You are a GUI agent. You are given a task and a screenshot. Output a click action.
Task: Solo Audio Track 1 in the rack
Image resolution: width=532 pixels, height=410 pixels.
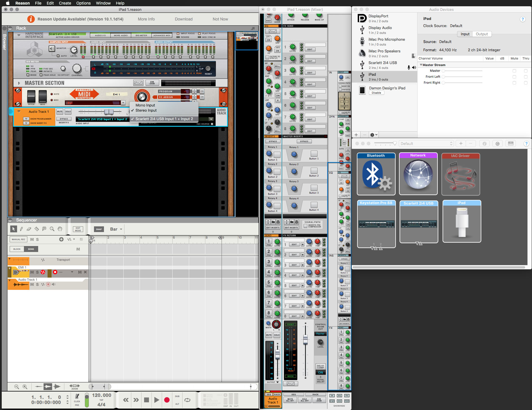pyautogui.click(x=68, y=111)
